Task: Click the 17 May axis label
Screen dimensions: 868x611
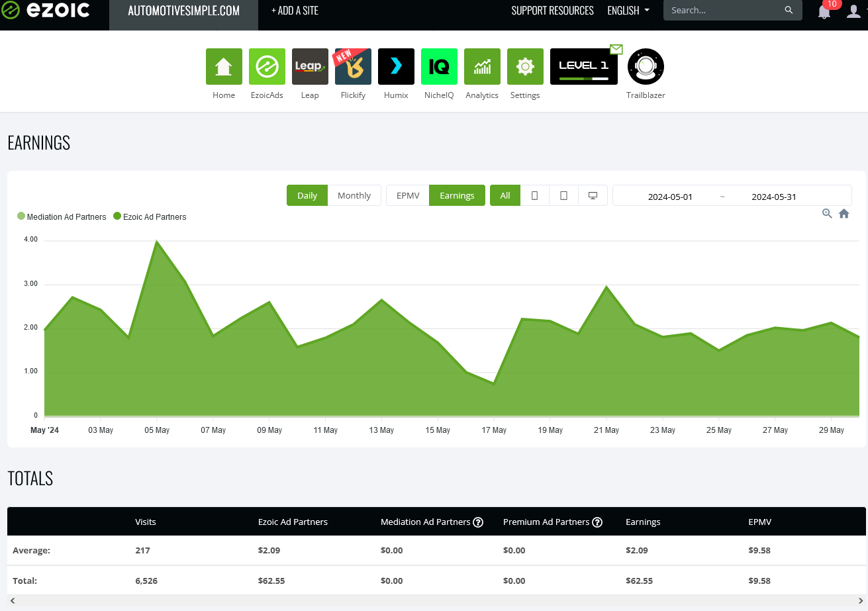Action: coord(494,430)
